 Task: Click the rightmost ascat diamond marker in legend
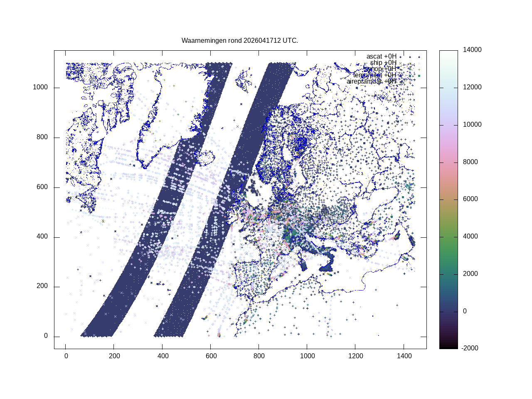coord(419,57)
